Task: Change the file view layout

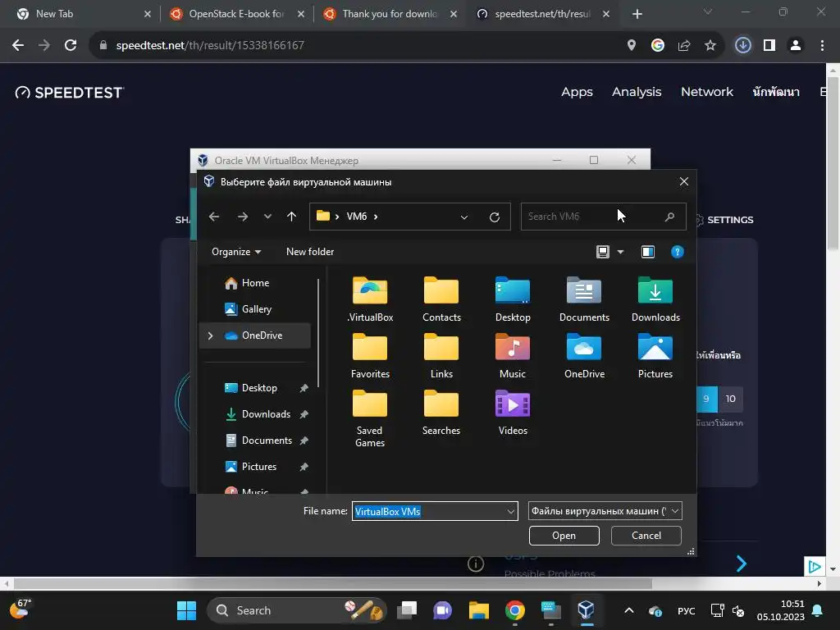Action: (x=603, y=252)
